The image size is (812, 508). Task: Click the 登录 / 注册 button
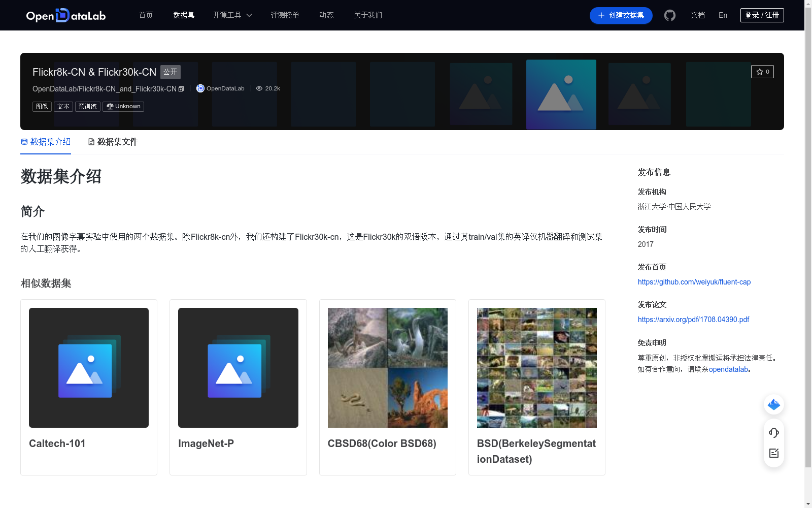tap(762, 15)
